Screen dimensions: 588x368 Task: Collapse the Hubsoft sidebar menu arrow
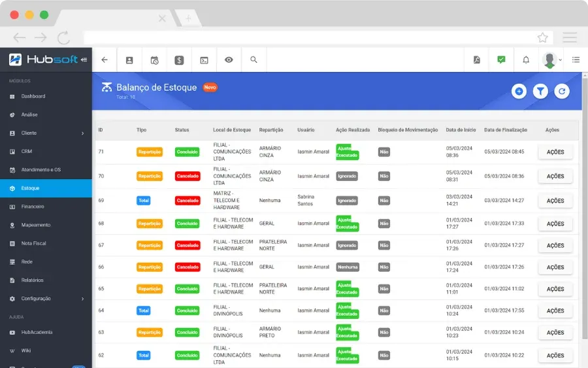(x=84, y=59)
